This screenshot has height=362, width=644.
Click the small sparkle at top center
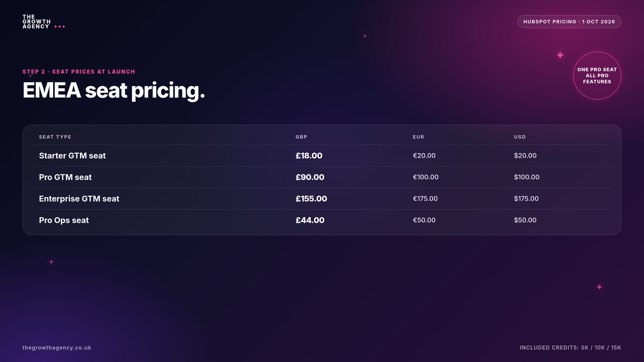click(x=365, y=36)
